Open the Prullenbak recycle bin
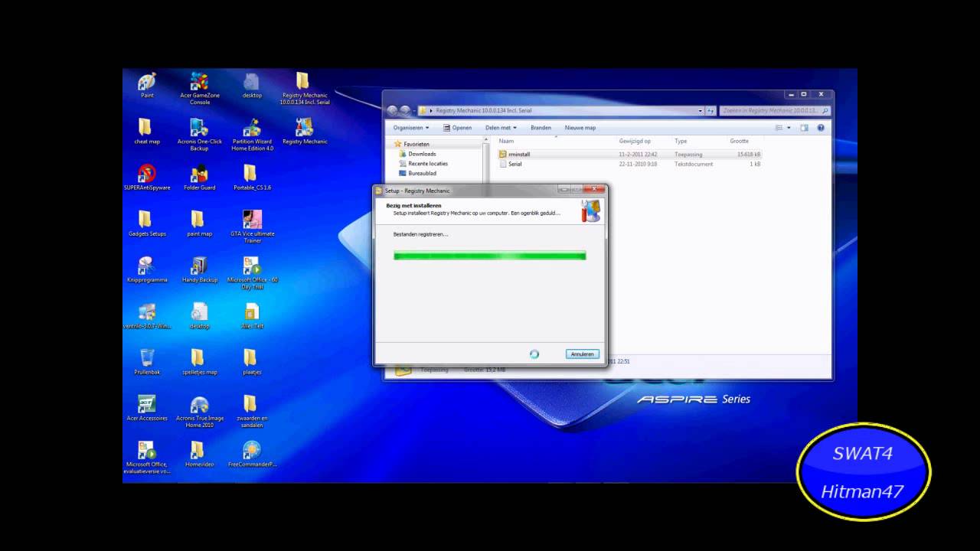This screenshot has width=980, height=551. click(146, 361)
